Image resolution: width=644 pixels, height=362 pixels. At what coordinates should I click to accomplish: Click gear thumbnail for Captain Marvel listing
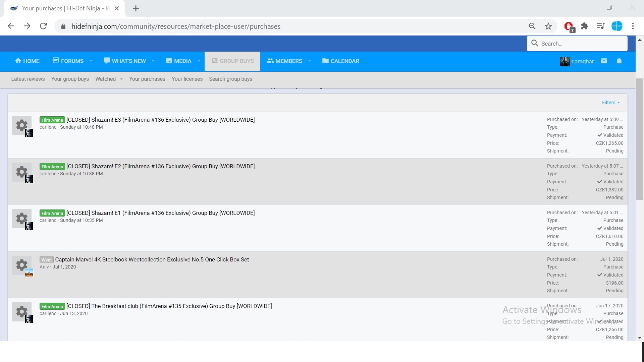coord(22,265)
